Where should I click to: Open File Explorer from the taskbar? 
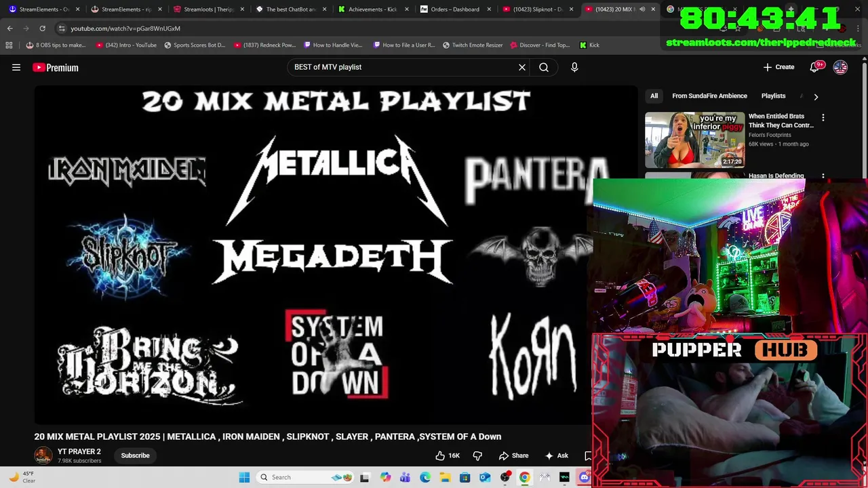445,477
